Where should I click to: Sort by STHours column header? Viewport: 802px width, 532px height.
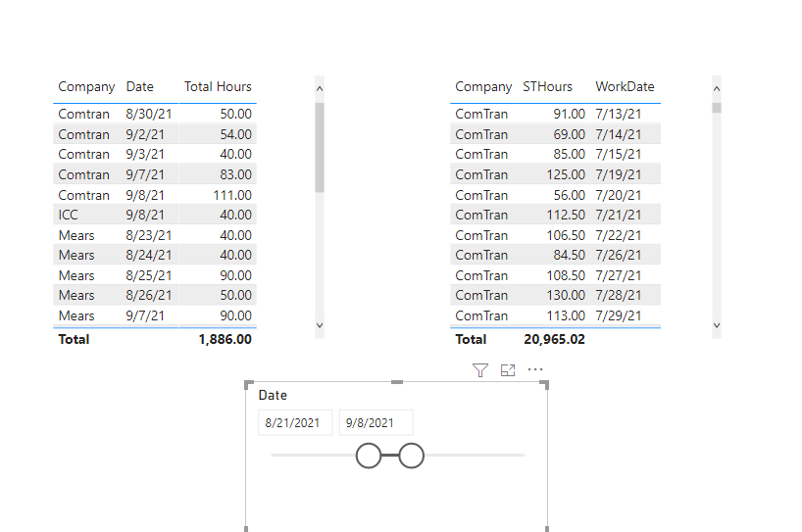[547, 86]
